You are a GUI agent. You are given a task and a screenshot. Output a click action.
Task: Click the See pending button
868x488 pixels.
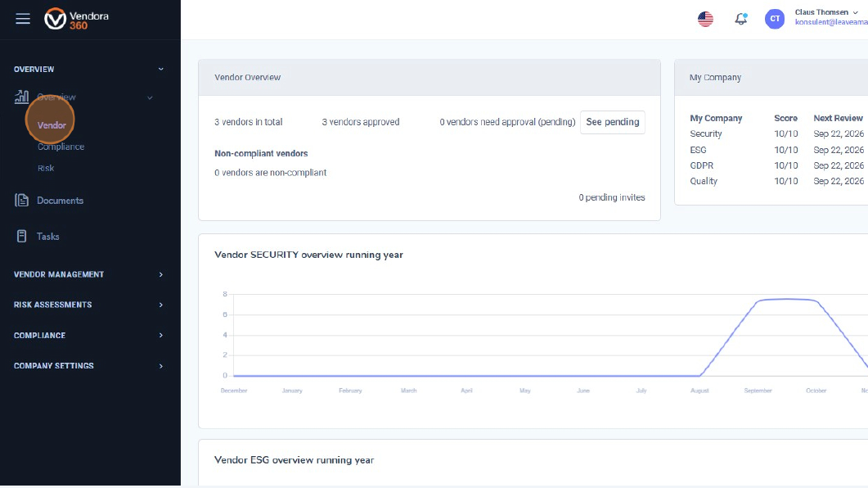612,122
